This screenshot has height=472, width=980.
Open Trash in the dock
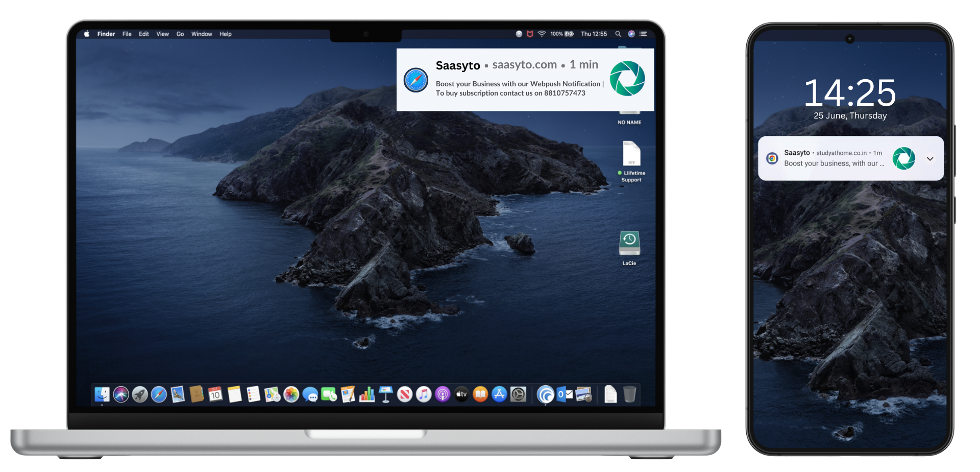point(630,394)
